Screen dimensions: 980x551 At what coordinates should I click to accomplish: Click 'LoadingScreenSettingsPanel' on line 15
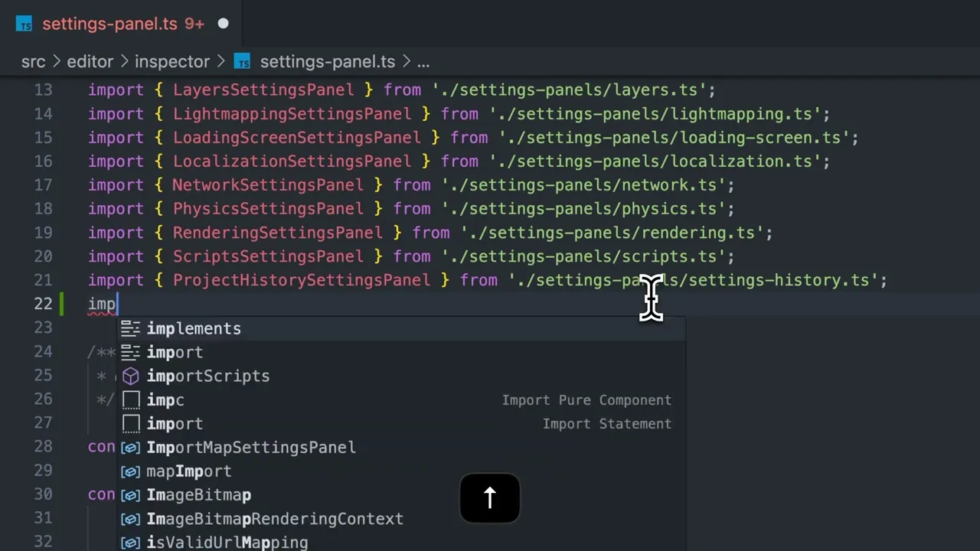coord(296,137)
